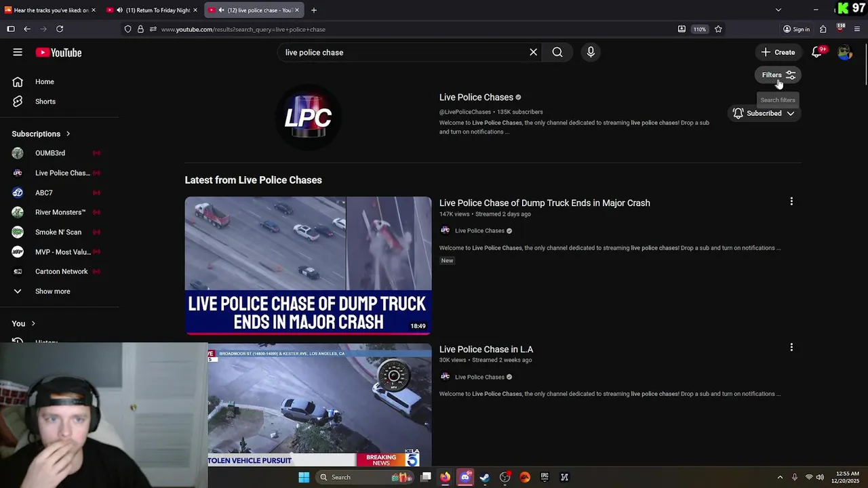
Task: Open the Subscribed notification dropdown
Action: [x=764, y=113]
